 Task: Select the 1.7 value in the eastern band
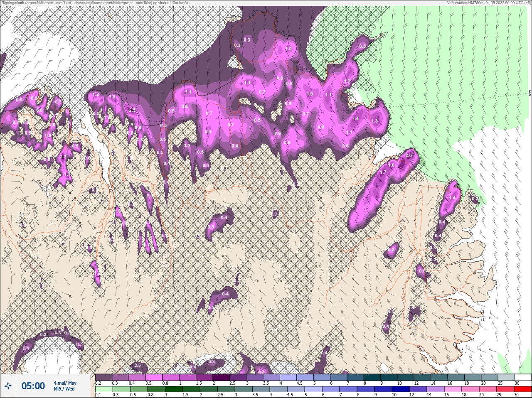pos(383,172)
